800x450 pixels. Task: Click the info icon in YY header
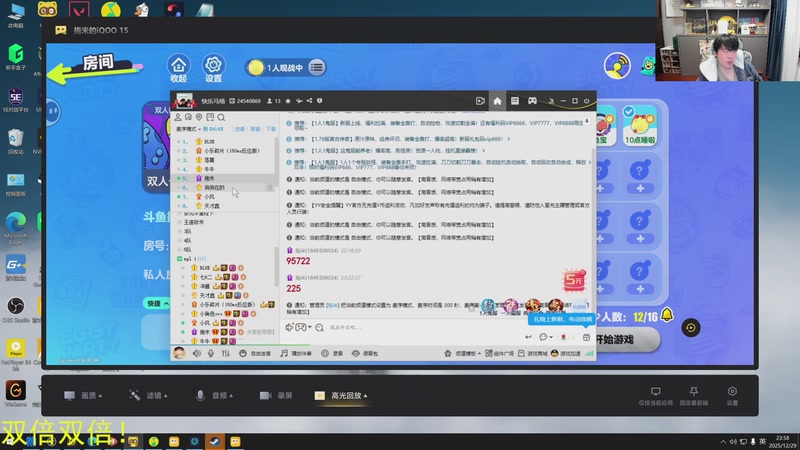[x=320, y=101]
